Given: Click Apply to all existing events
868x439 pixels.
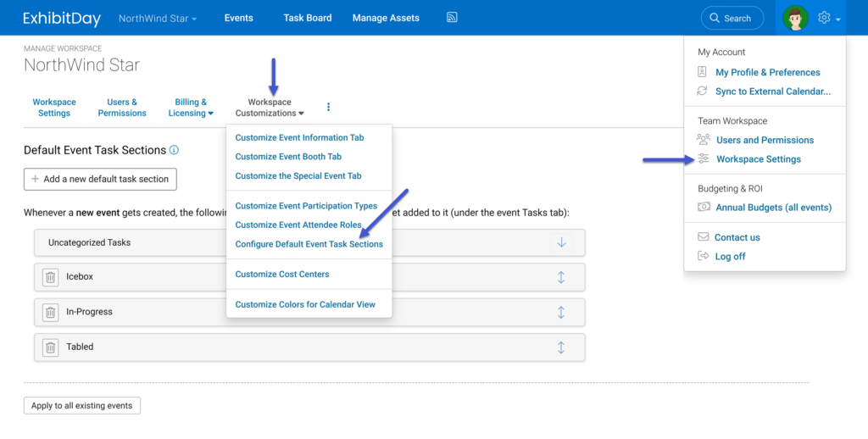Looking at the screenshot, I should (x=82, y=406).
